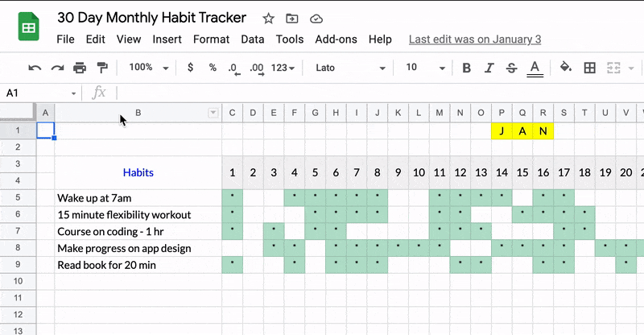644x335 pixels.
Task: Format as currency with the $ button
Action: coord(190,68)
